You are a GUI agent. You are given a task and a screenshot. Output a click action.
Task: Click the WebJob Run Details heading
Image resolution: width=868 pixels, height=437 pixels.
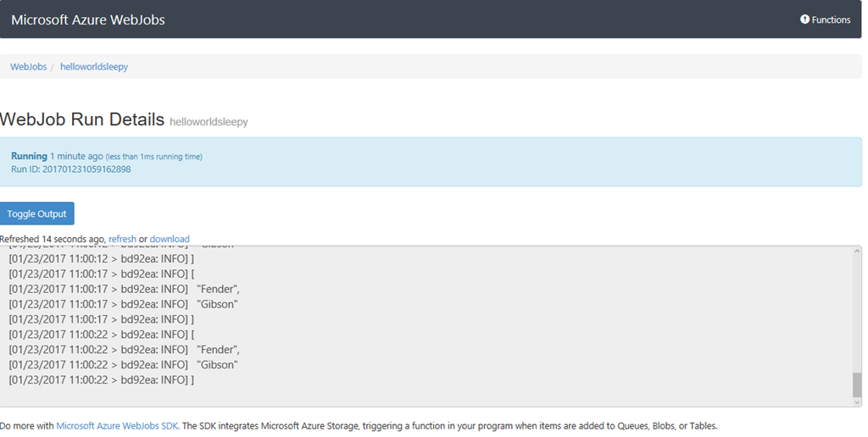pyautogui.click(x=82, y=119)
